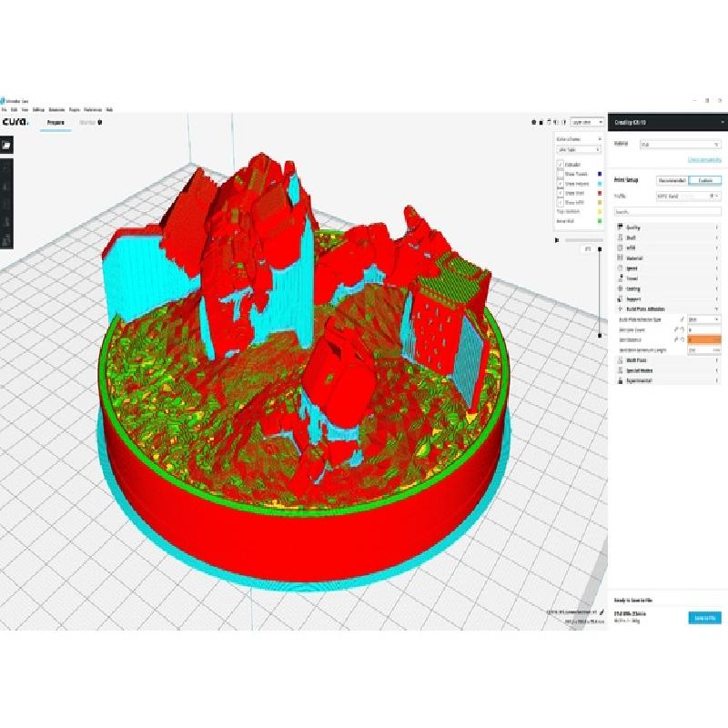Click the settings Search field
Screen dimensions: 728x728
point(668,212)
